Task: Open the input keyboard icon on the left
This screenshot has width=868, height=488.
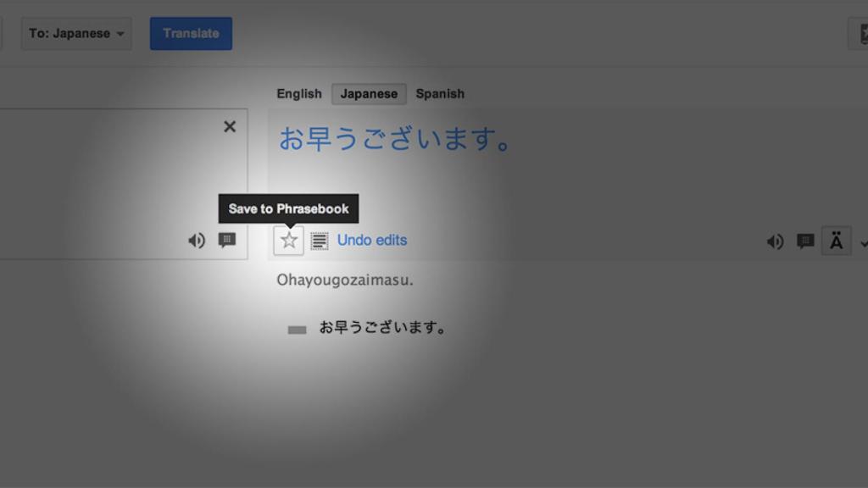Action: (x=227, y=240)
